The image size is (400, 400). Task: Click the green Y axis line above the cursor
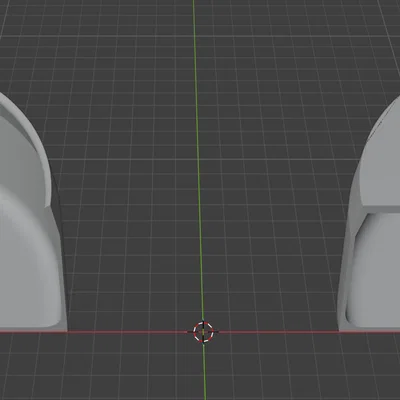click(197, 160)
